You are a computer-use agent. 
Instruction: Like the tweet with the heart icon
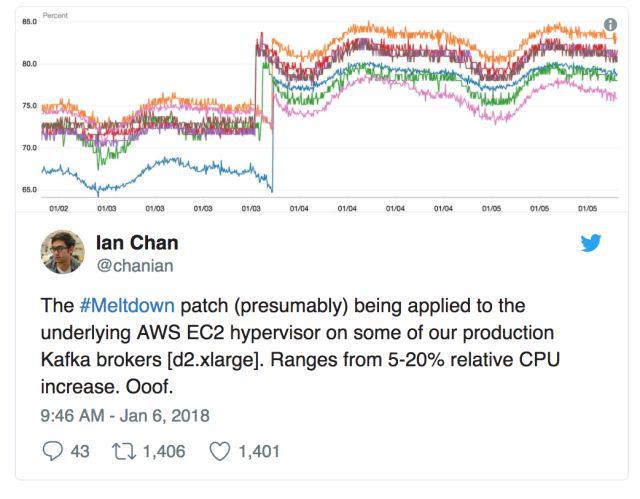[219, 451]
